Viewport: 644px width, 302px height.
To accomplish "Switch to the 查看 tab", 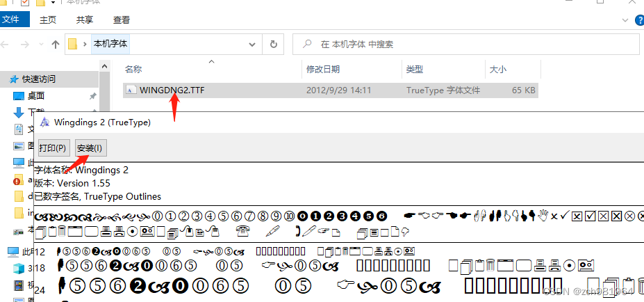I will coord(122,19).
